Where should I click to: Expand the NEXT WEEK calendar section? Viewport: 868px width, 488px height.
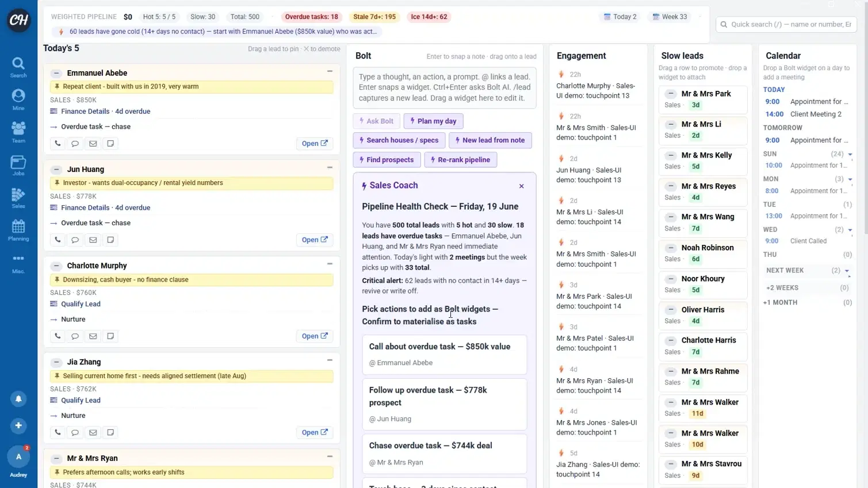pyautogui.click(x=847, y=271)
